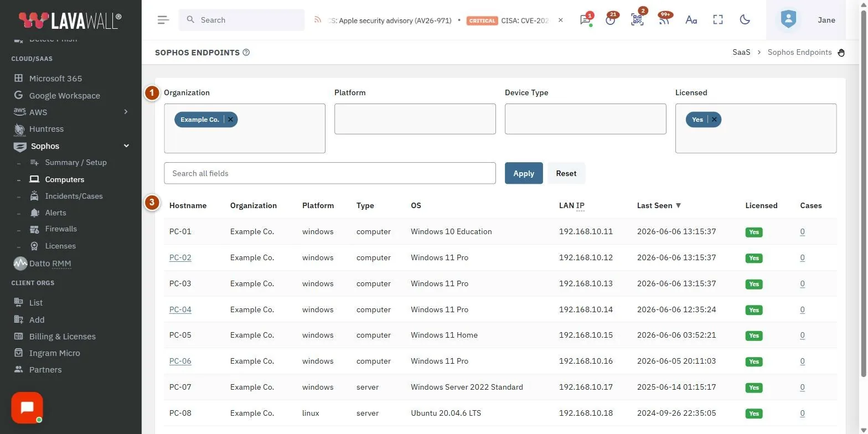868x434 pixels.
Task: Apply the selected filters
Action: [524, 173]
